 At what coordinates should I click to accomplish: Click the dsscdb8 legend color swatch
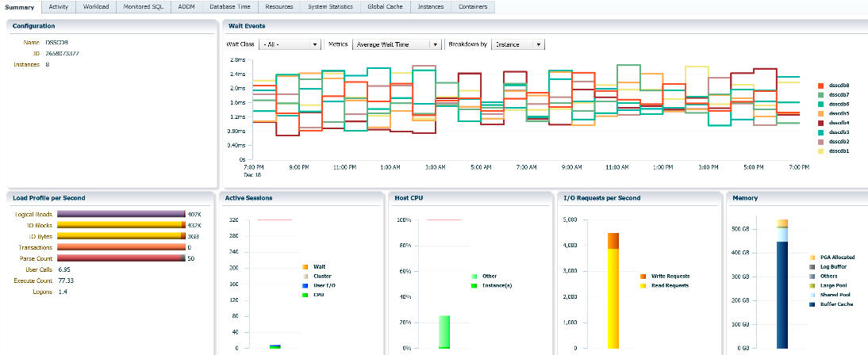pos(821,86)
